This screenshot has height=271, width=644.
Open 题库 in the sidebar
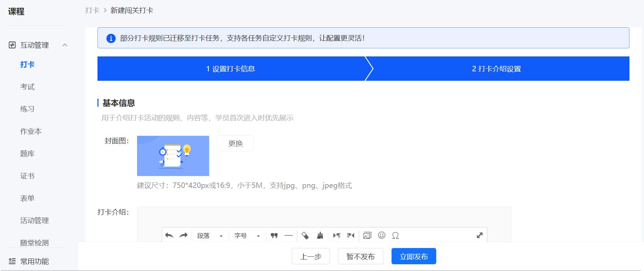point(27,154)
